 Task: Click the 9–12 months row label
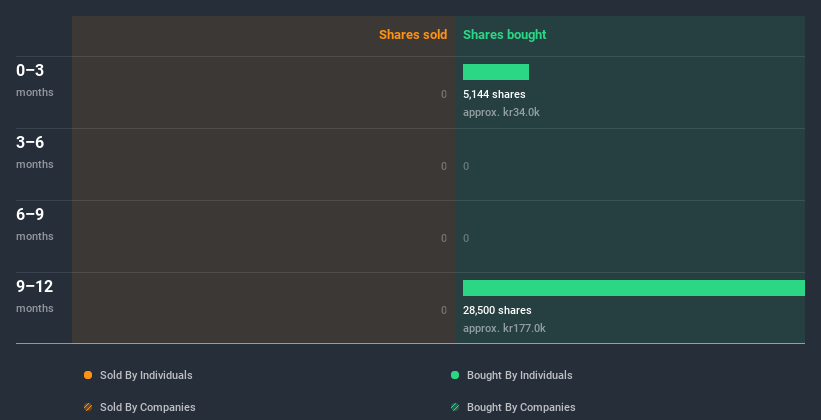tap(35, 296)
